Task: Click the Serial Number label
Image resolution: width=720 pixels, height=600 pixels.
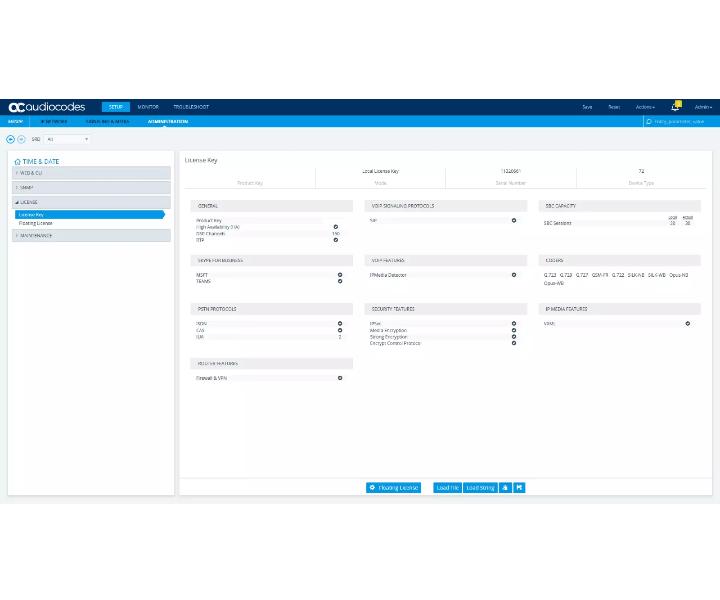Action: [511, 183]
